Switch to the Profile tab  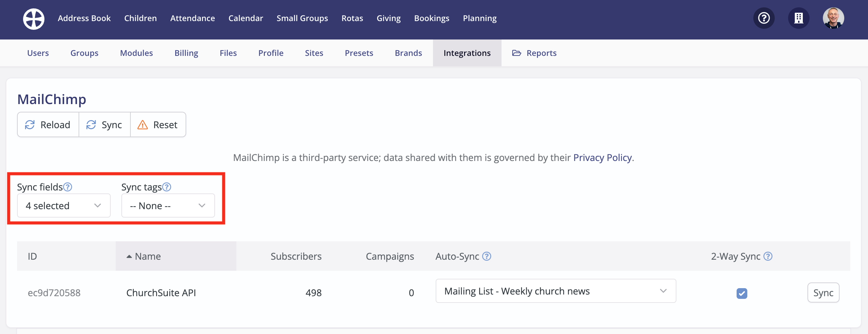point(270,53)
